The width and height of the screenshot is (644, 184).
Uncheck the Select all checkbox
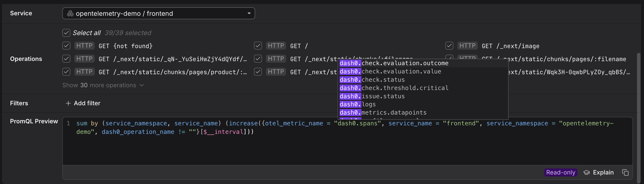66,33
